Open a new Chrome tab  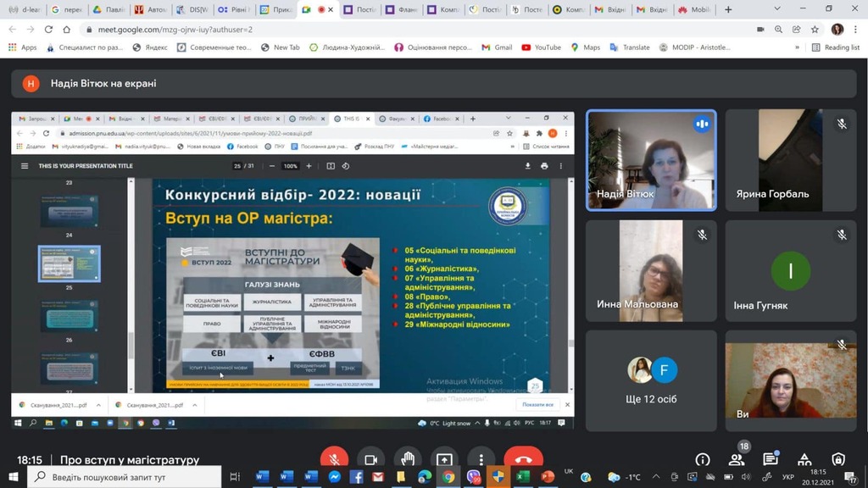[x=728, y=9]
